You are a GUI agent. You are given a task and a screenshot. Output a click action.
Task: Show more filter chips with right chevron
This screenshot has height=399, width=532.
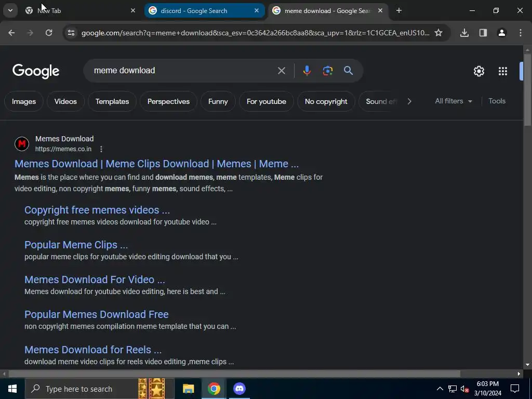[x=409, y=101]
